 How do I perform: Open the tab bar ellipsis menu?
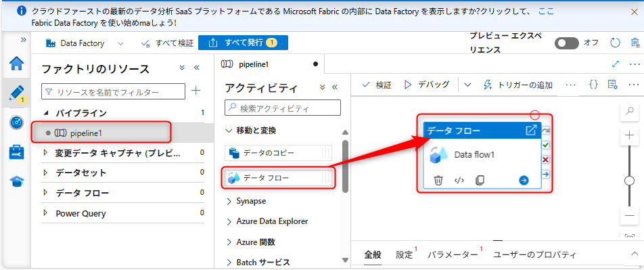pos(635,64)
